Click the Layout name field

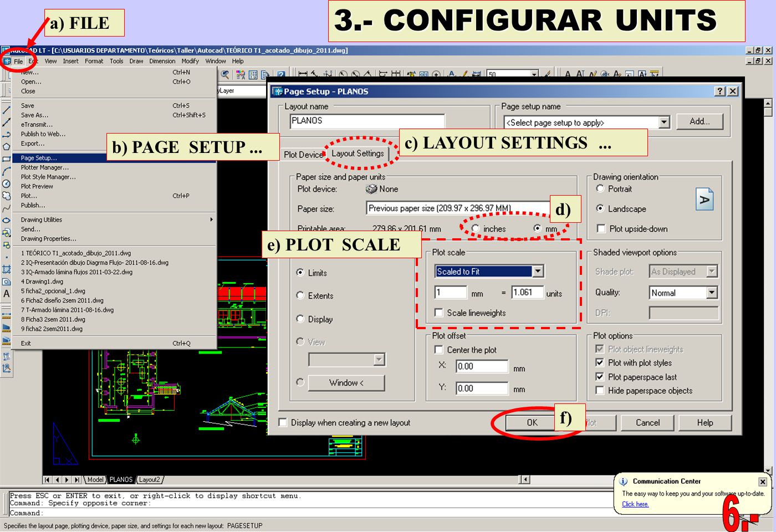pos(367,121)
